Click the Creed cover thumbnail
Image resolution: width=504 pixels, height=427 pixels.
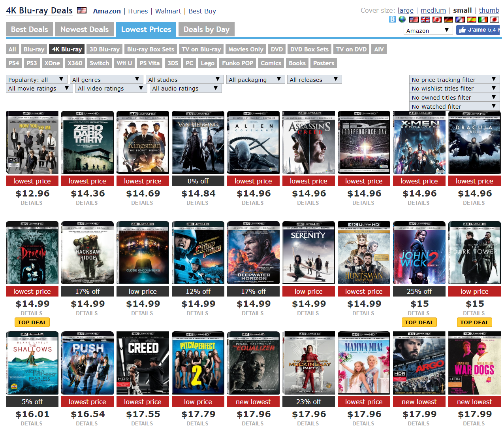pyautogui.click(x=143, y=363)
